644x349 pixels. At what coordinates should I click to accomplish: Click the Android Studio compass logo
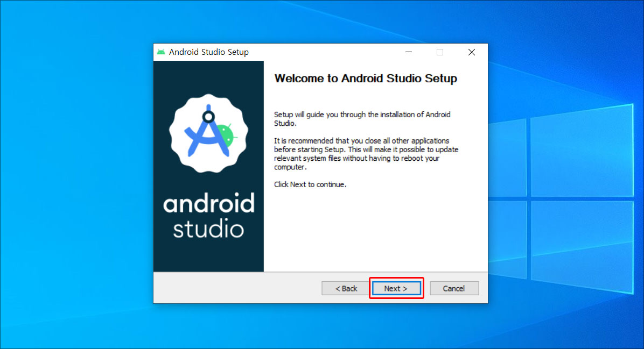click(208, 133)
